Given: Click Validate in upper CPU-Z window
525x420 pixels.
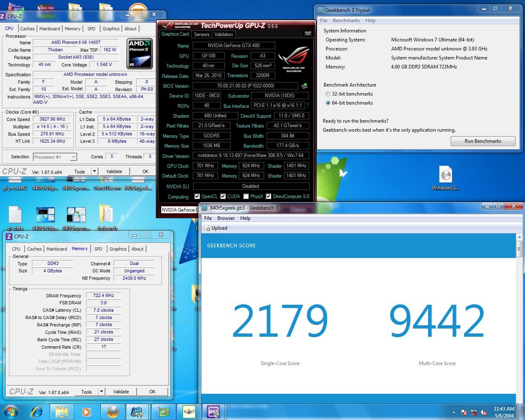Looking at the screenshot, I should click(x=114, y=171).
